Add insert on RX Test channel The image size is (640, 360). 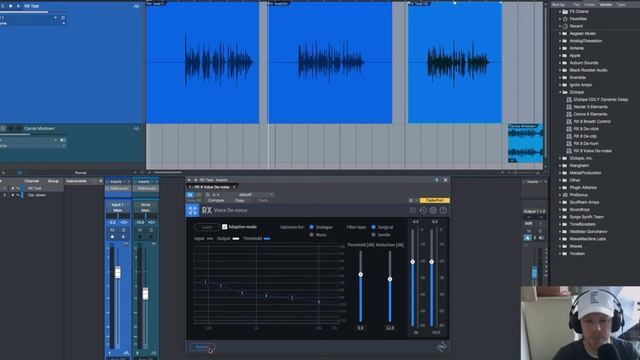tap(128, 182)
